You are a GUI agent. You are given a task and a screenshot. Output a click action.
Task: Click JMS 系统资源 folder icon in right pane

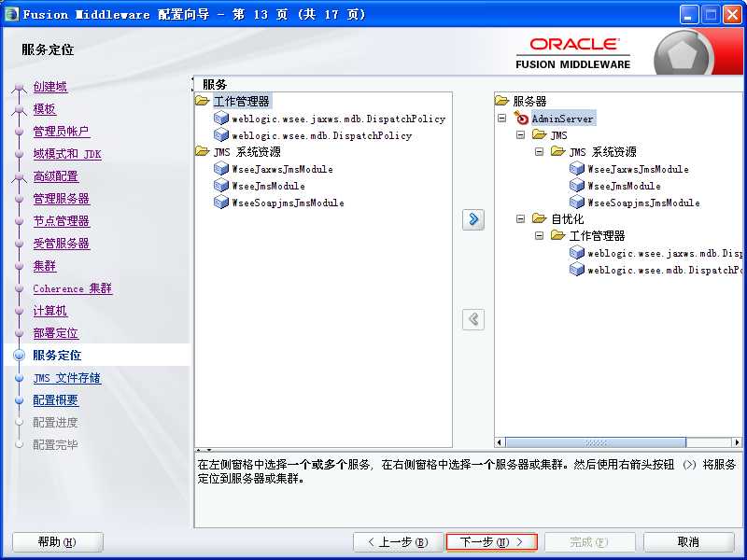(x=557, y=151)
